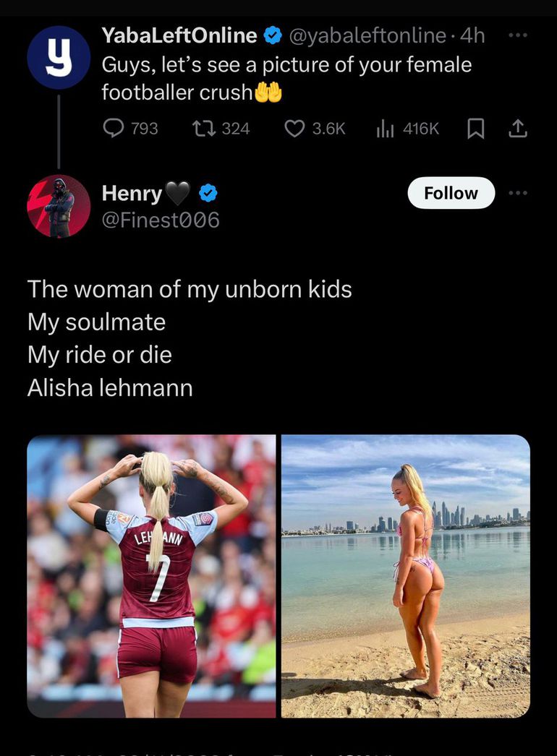This screenshot has width=557, height=756.
Task: Open Henry's display name
Action: coord(132,193)
